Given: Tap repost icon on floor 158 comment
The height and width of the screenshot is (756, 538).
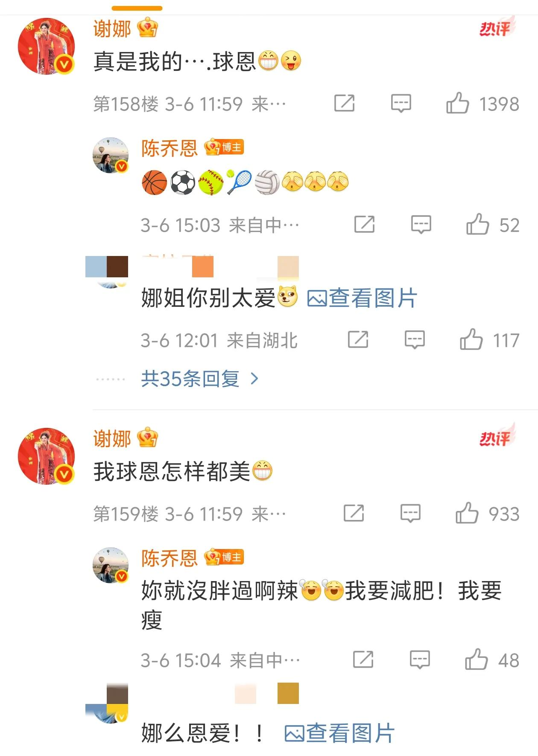Looking at the screenshot, I should (x=344, y=103).
